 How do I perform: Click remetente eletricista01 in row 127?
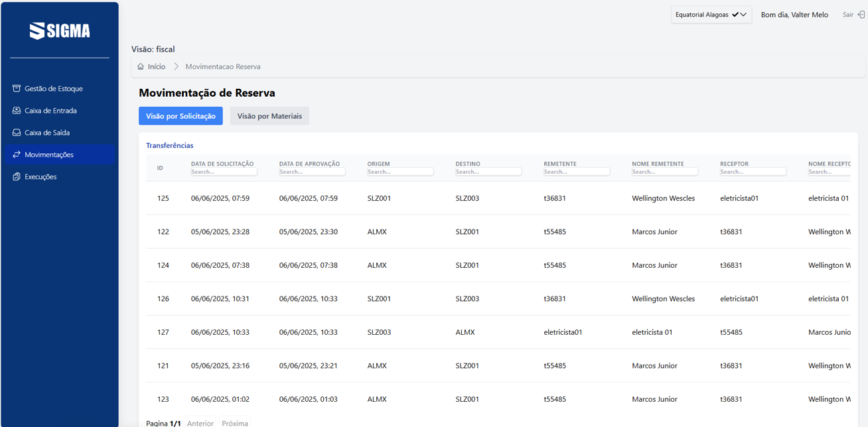click(563, 332)
